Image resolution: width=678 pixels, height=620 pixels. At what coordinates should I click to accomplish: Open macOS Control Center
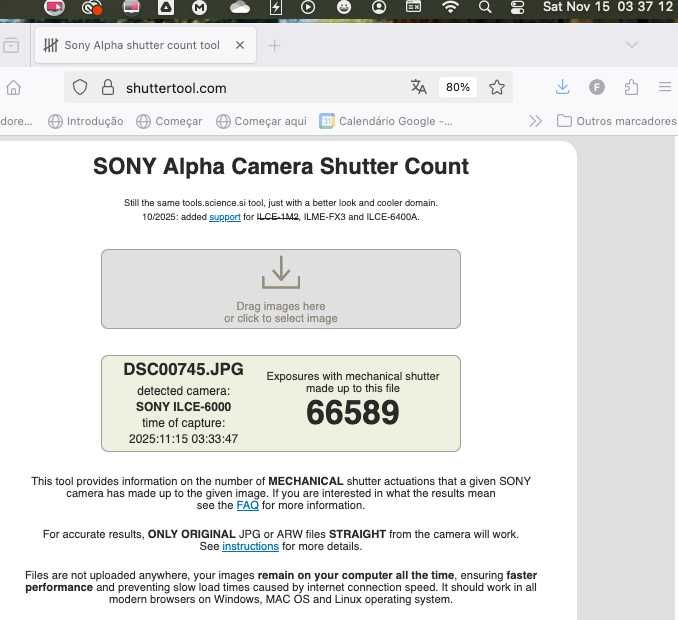pyautogui.click(x=518, y=7)
